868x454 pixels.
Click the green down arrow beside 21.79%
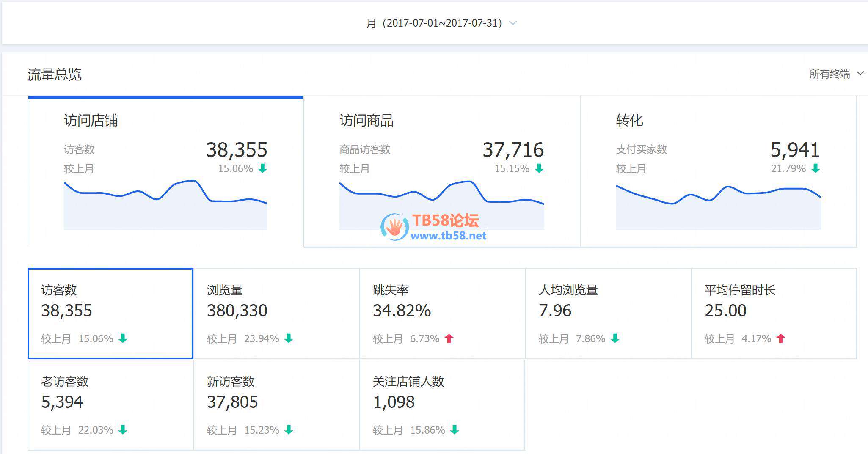[816, 168]
